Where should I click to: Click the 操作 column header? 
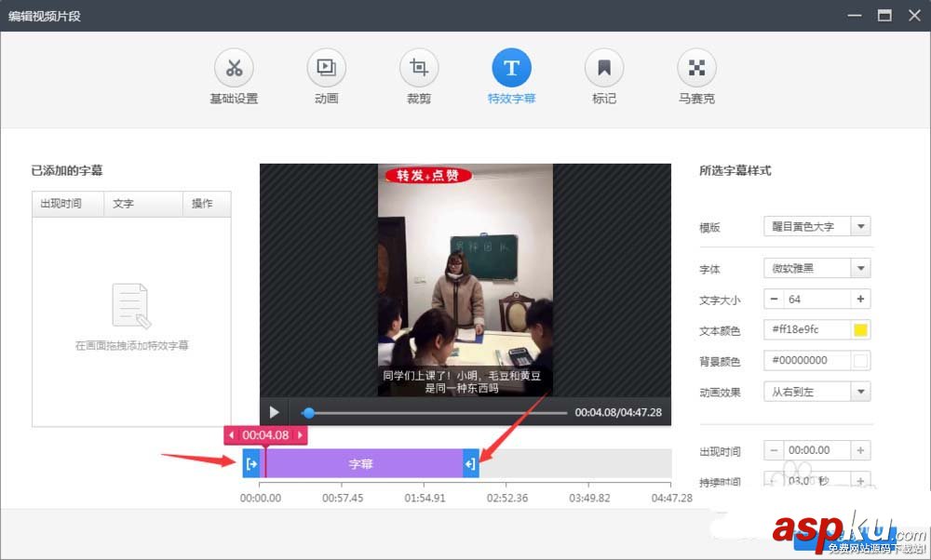(x=205, y=204)
